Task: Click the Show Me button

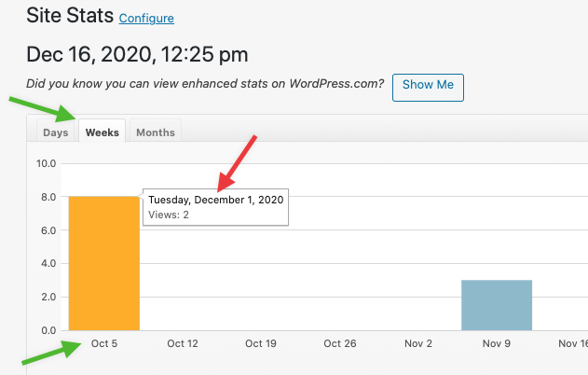Action: [428, 88]
